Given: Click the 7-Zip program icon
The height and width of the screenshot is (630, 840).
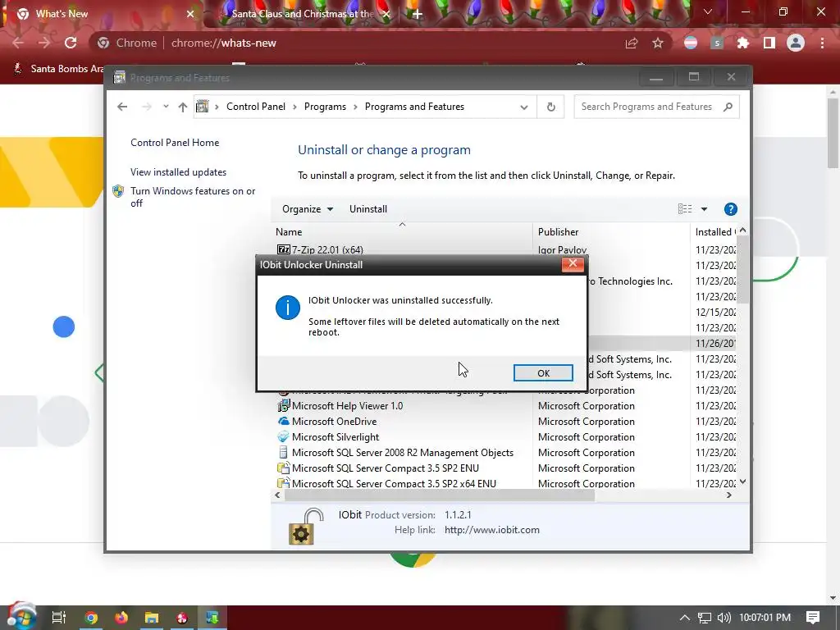Looking at the screenshot, I should coord(283,249).
